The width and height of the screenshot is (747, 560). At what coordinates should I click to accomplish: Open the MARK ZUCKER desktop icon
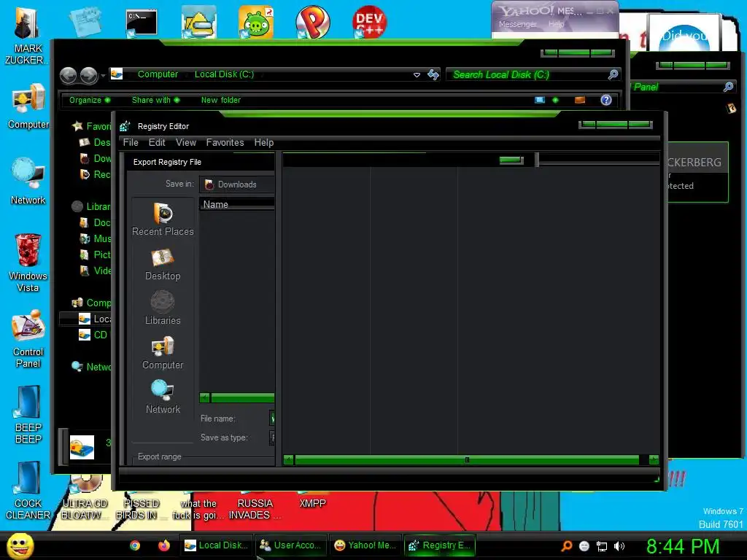click(28, 36)
